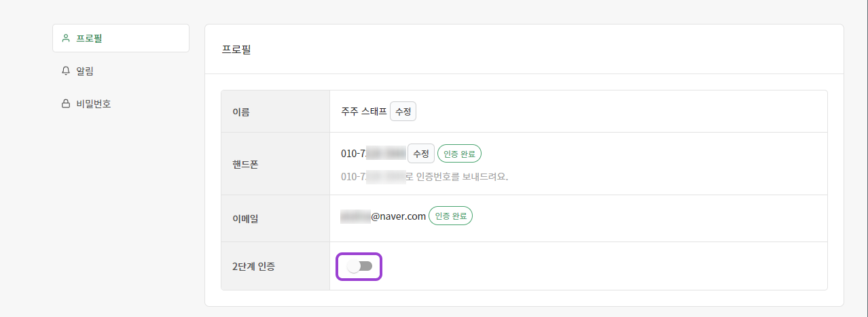
Task: Click 인증 완료 badge beside the naver.com email
Action: point(450,216)
